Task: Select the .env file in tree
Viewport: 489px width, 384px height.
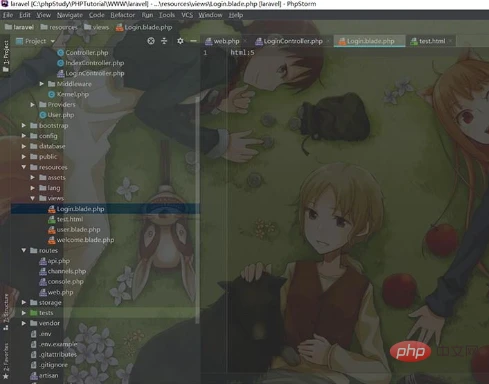Action: [x=41, y=334]
